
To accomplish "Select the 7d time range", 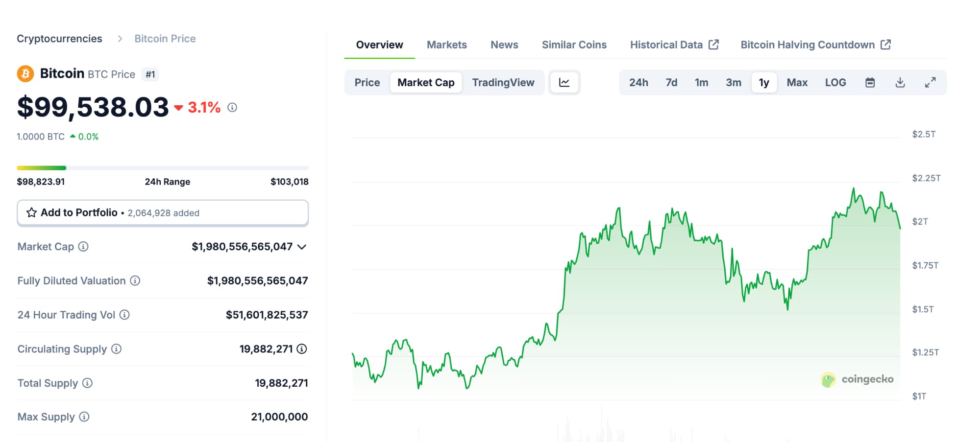I will click(671, 82).
